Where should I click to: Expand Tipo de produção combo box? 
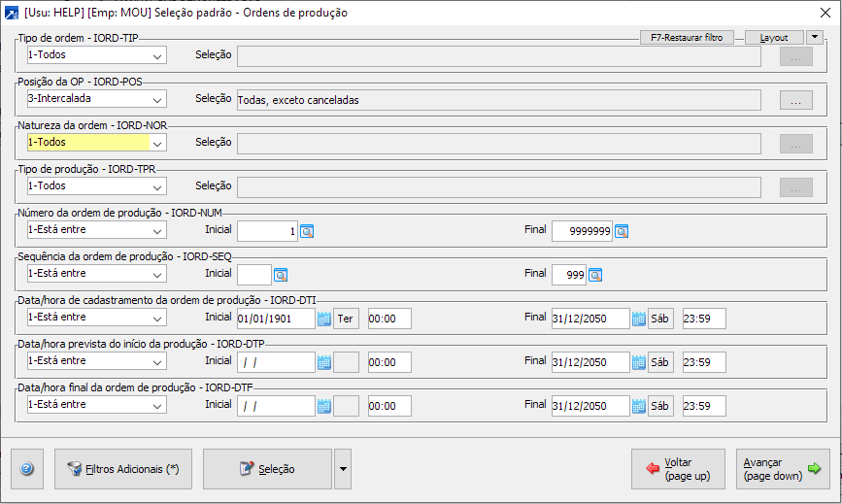pos(157,186)
